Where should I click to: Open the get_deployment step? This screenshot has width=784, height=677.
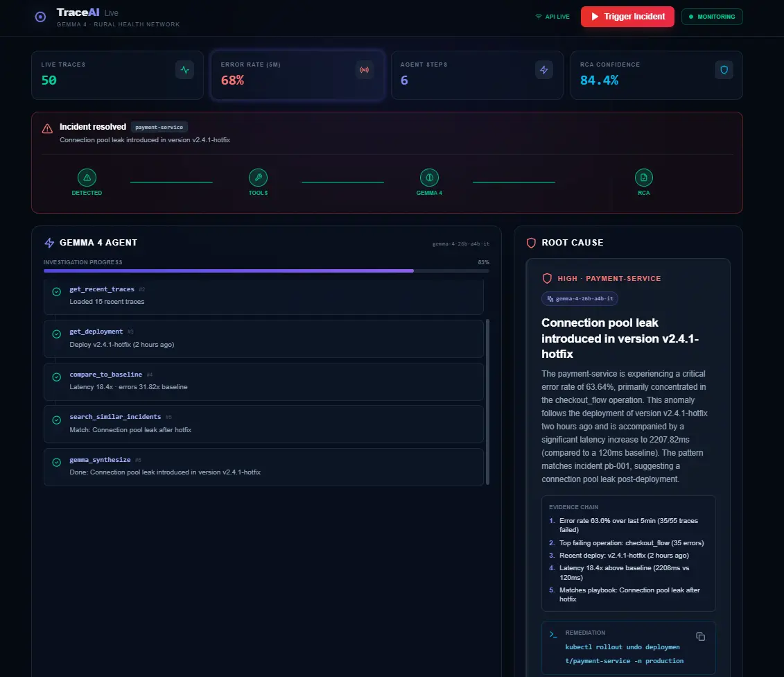[x=263, y=338]
